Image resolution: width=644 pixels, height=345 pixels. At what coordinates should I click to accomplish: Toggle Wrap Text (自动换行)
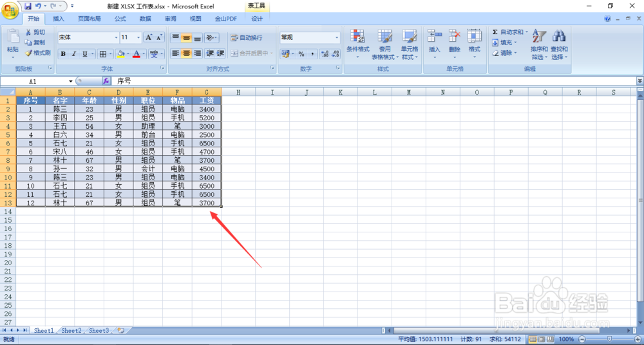tap(247, 37)
